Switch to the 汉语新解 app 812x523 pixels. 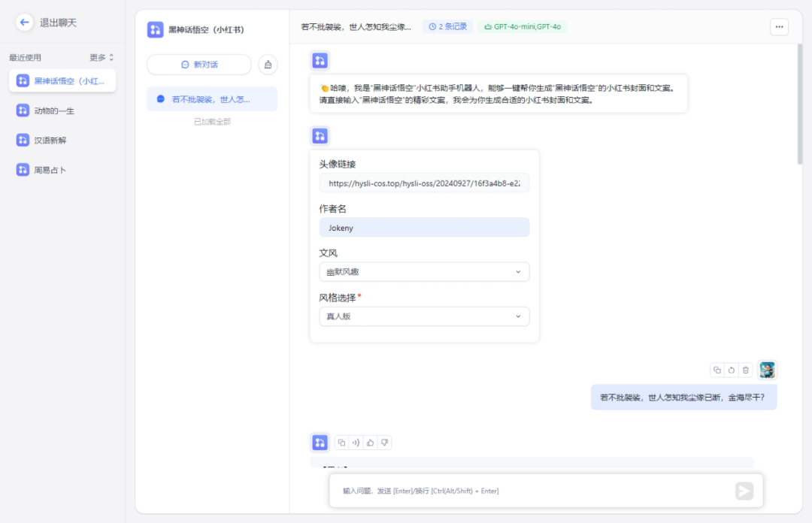[50, 141]
